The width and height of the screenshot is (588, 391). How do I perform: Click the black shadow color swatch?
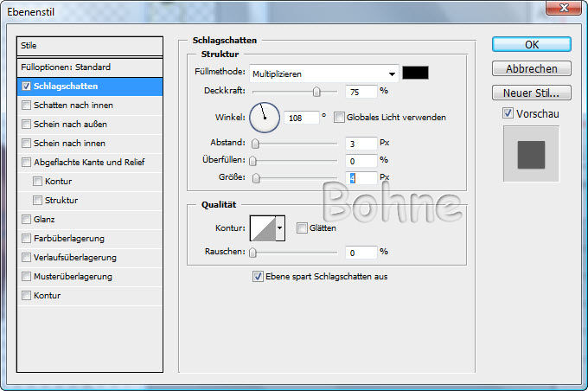[x=416, y=74]
